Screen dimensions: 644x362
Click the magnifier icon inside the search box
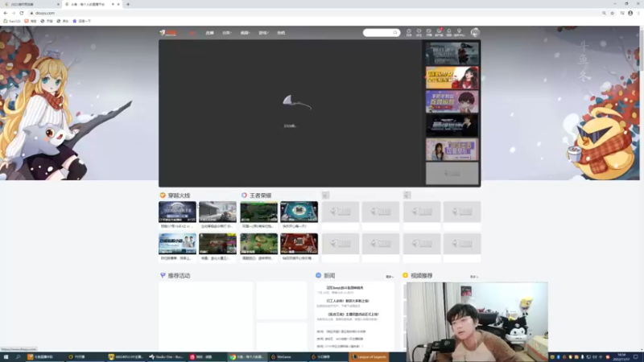click(395, 32)
